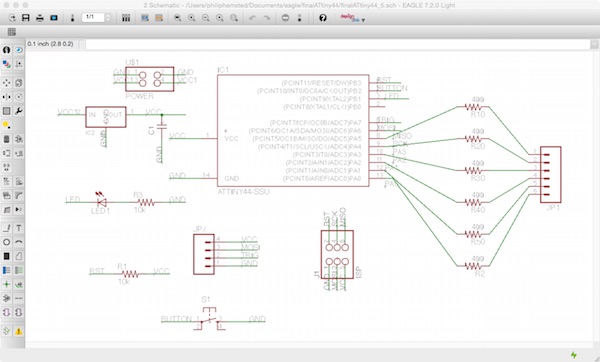Open the CAM processor
600x362 pixels.
[x=54, y=18]
